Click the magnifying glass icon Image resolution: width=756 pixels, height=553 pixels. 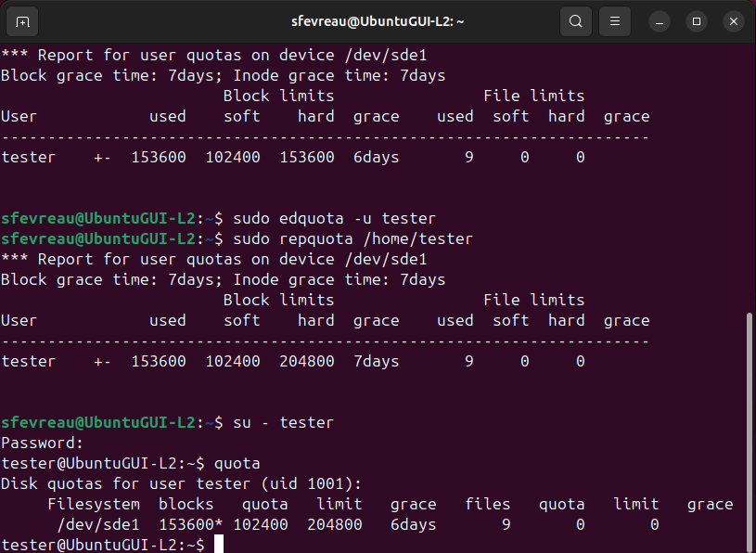[x=575, y=20]
